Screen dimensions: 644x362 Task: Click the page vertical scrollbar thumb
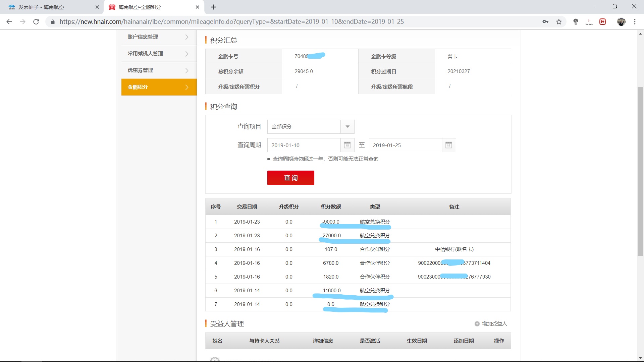(640, 171)
